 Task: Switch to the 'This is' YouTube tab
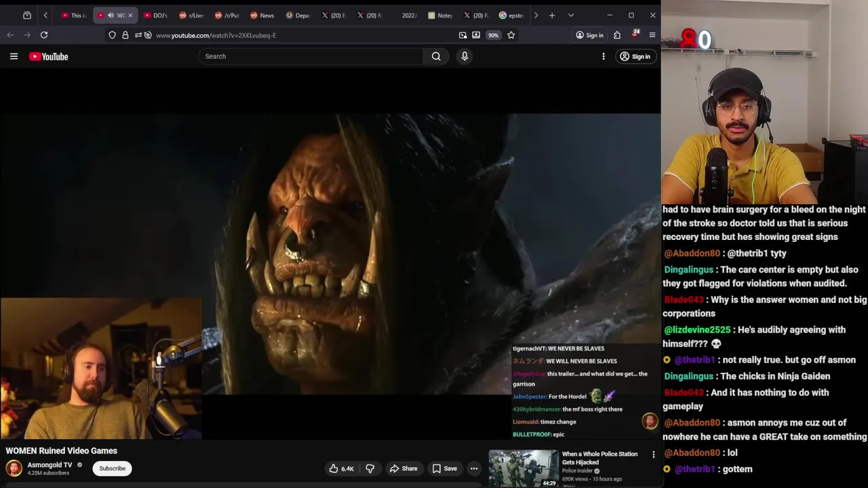coord(73,15)
